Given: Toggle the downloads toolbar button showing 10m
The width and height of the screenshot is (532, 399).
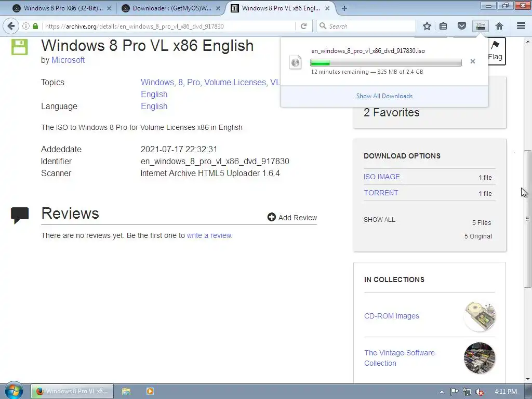Looking at the screenshot, I should click(x=481, y=26).
